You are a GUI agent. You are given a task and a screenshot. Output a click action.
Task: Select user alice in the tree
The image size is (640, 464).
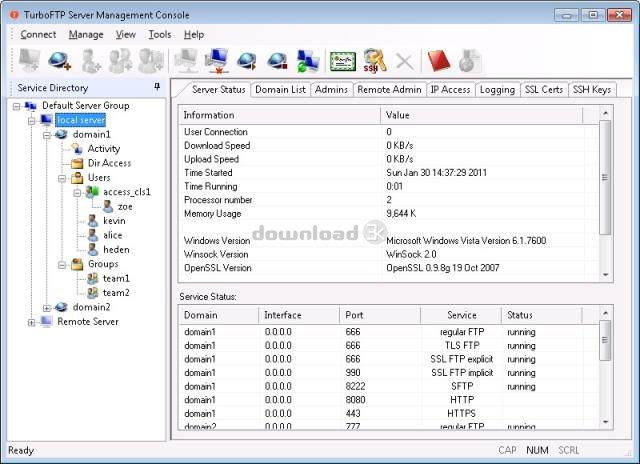[x=113, y=235]
